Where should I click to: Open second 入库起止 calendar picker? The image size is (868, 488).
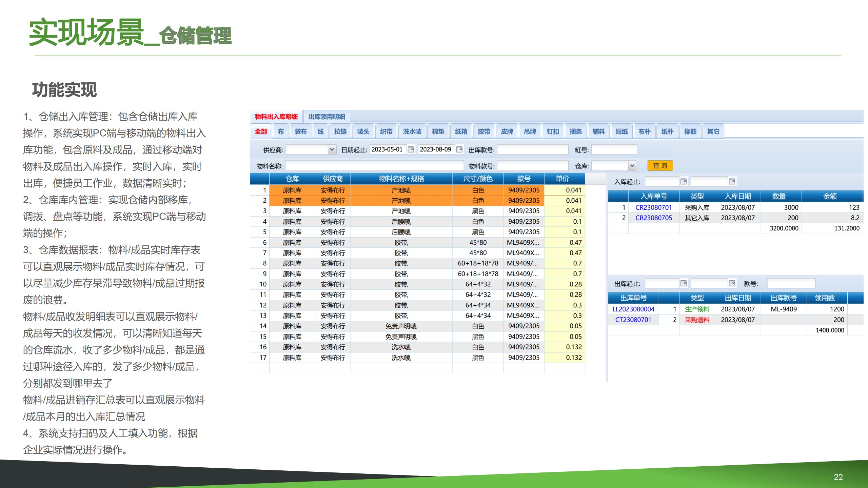[732, 182]
